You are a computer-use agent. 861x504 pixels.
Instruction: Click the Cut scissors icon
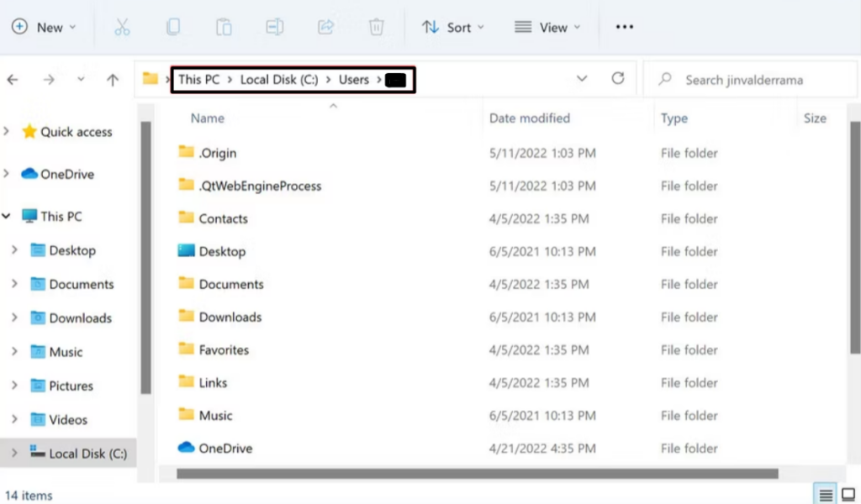tap(122, 27)
